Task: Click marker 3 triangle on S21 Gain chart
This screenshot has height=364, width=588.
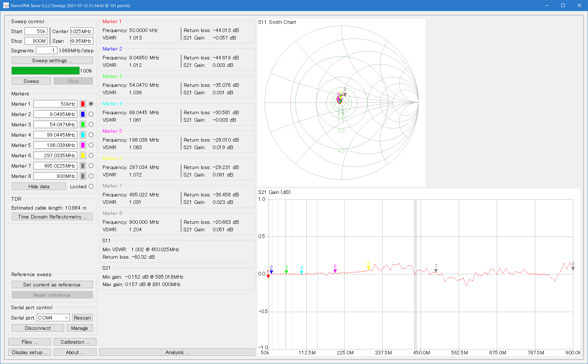Action: point(286,272)
